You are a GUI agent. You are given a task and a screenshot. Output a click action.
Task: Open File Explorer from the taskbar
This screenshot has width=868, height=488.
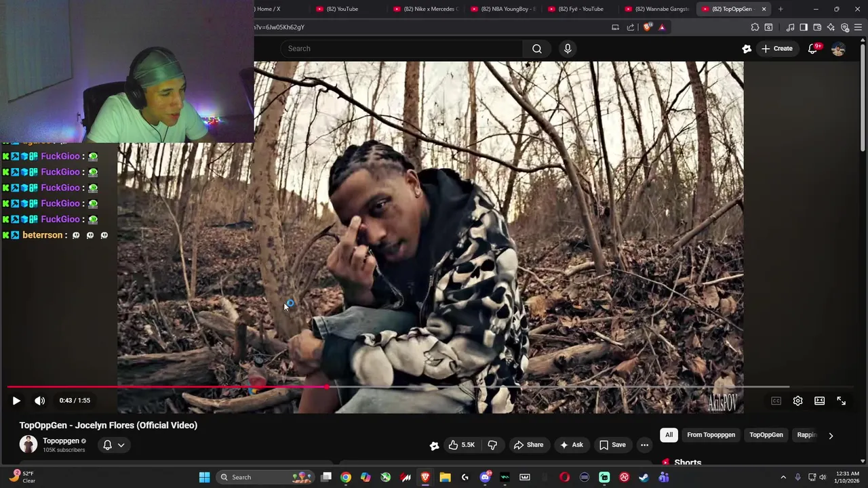(445, 477)
